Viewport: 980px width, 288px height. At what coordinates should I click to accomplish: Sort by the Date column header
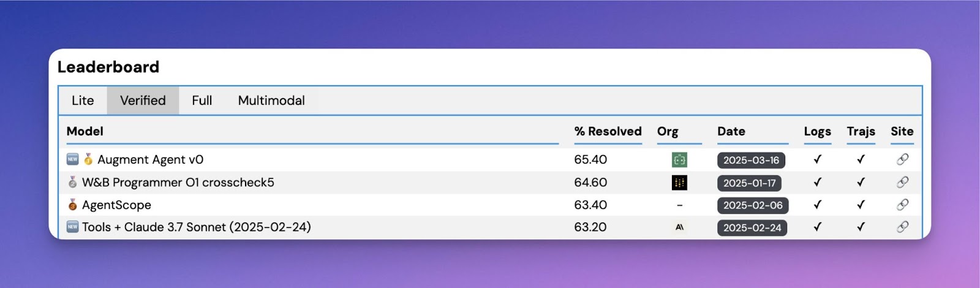tap(731, 131)
